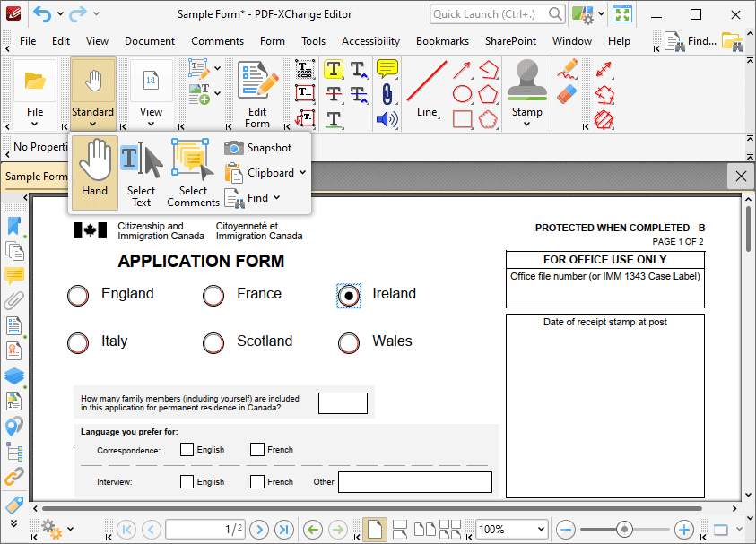
Task: Open the Comments menu
Action: click(x=217, y=41)
